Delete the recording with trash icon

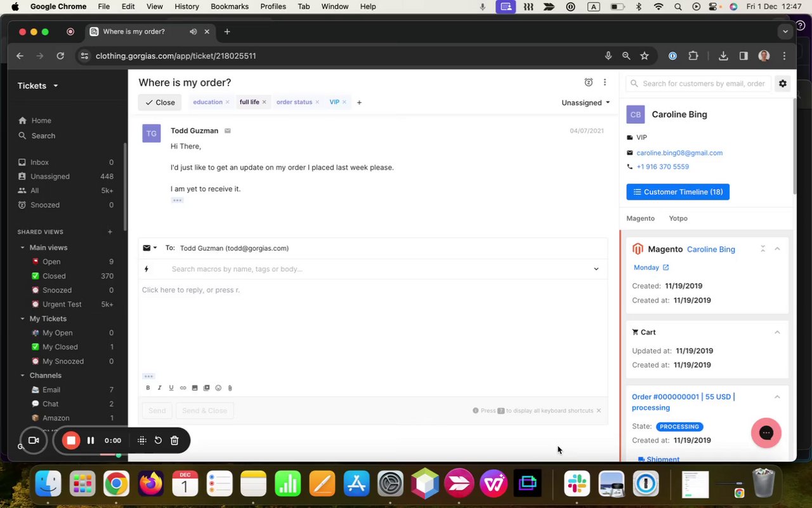click(174, 440)
